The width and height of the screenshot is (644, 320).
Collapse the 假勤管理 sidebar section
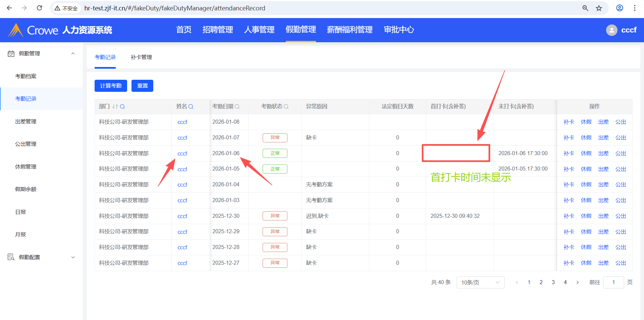(x=73, y=54)
